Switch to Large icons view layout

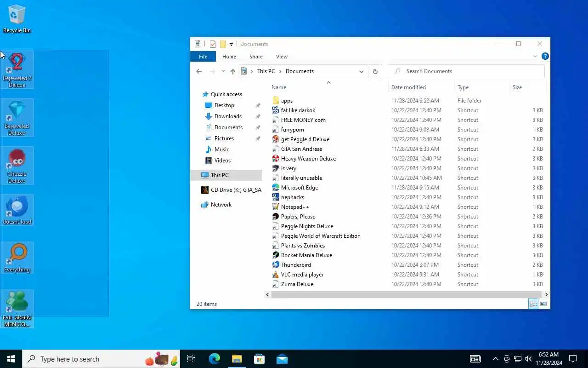tap(543, 304)
